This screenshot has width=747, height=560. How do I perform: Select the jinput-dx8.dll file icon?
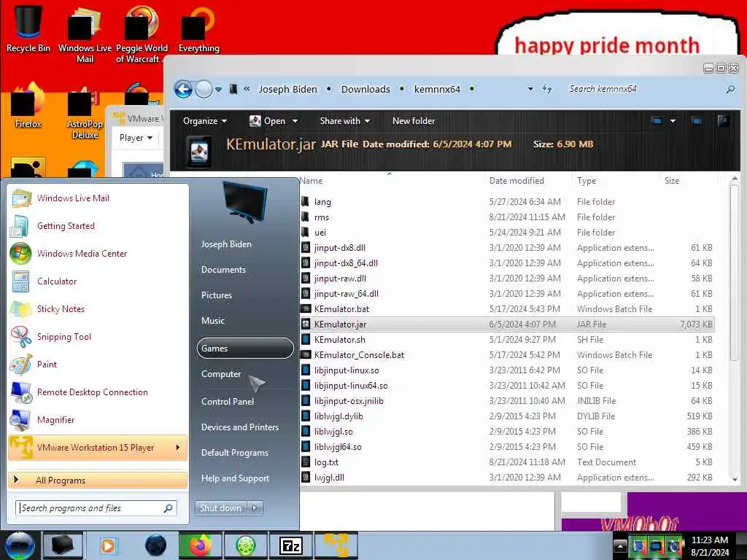[x=306, y=248]
